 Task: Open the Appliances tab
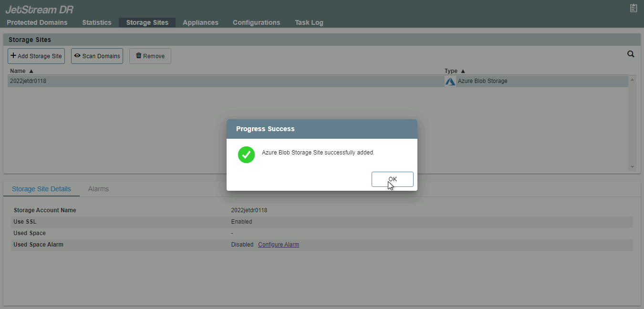200,22
